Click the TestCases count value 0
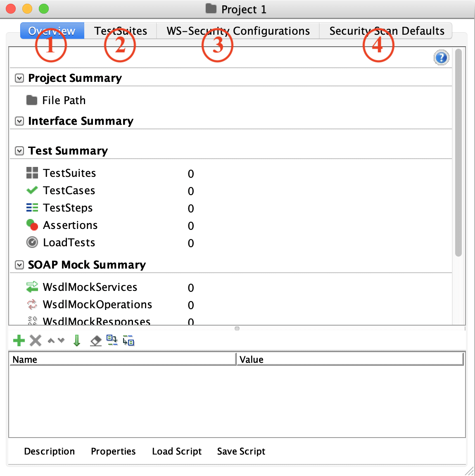This screenshot has width=475, height=476. (190, 191)
